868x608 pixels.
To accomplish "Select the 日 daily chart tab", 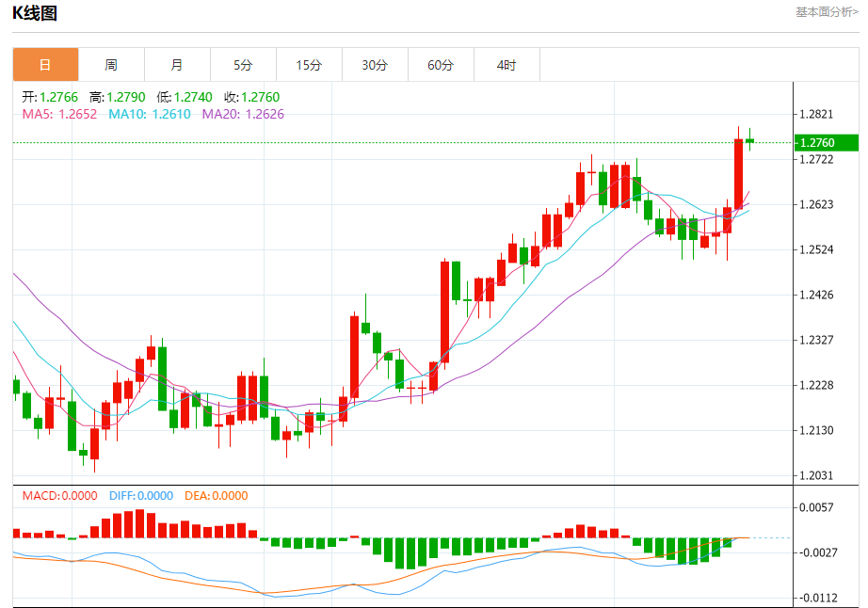I will click(x=45, y=65).
